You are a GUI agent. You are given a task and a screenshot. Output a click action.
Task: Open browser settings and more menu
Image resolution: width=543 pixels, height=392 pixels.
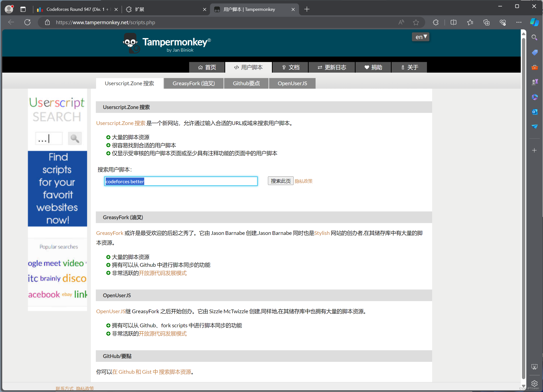tap(519, 22)
